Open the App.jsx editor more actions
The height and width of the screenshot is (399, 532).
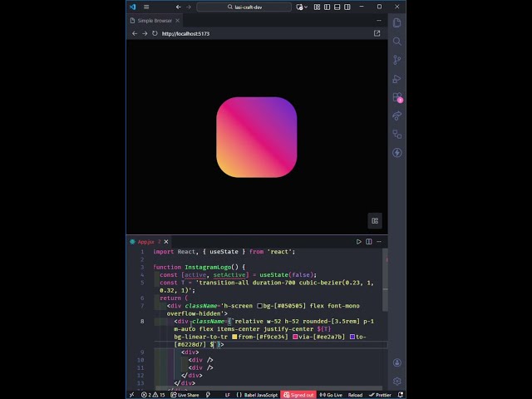(379, 242)
